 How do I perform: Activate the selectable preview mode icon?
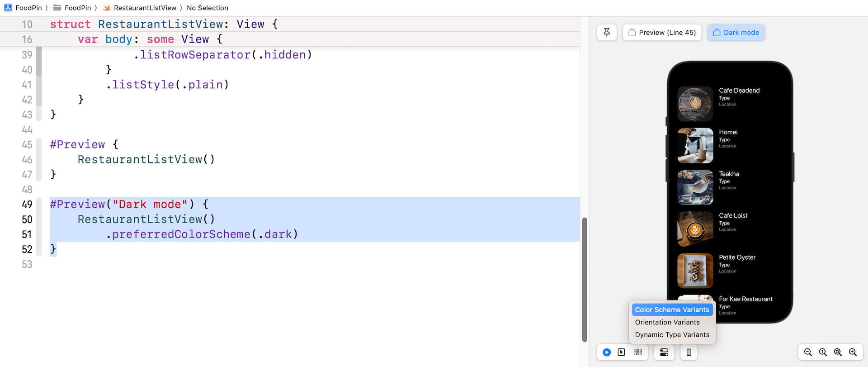tap(622, 352)
